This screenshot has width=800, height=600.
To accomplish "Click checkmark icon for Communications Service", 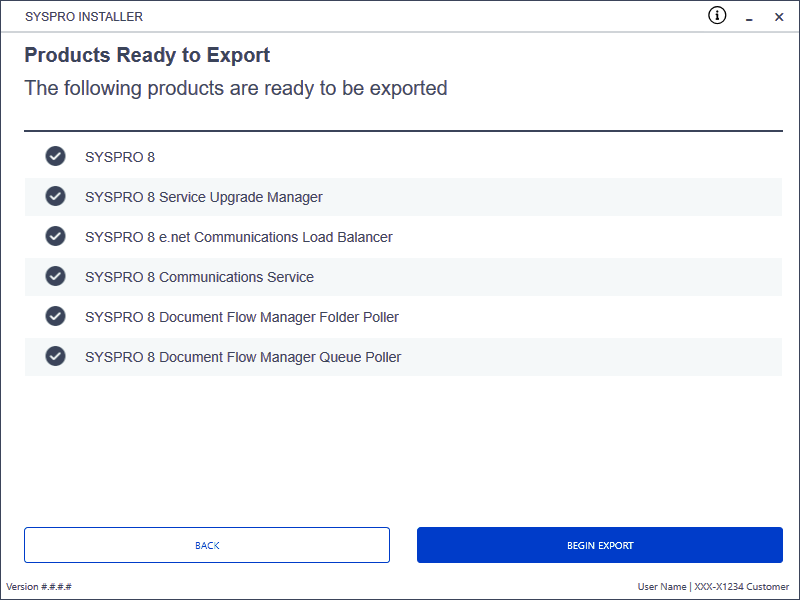I will tap(55, 276).
